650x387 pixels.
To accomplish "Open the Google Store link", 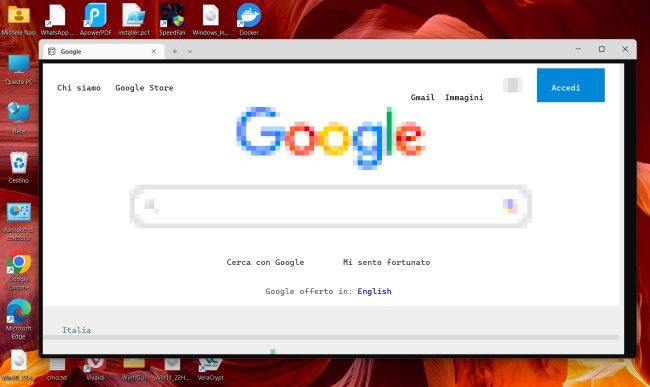I will pyautogui.click(x=144, y=88).
